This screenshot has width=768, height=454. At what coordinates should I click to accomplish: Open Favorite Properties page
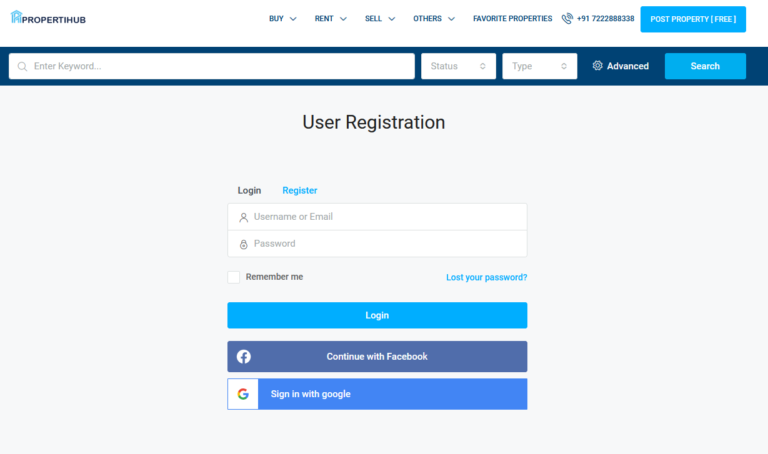click(x=512, y=19)
